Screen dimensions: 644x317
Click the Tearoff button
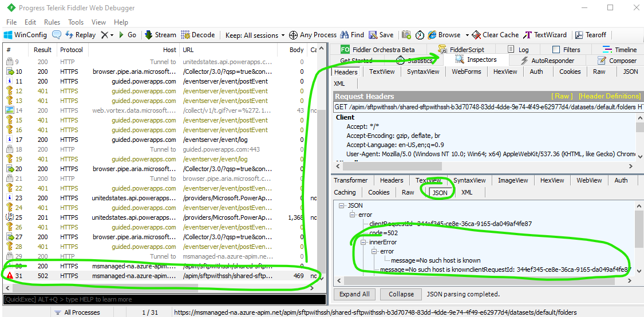(x=591, y=35)
